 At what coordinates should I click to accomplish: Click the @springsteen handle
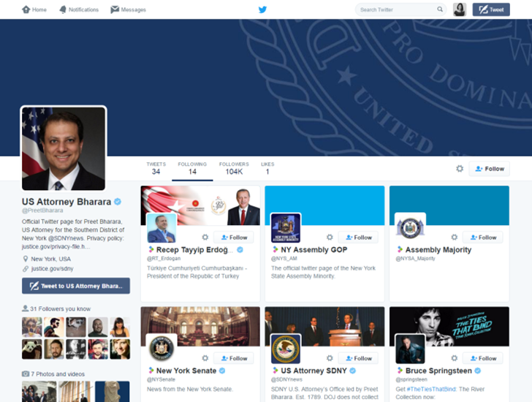pos(411,379)
